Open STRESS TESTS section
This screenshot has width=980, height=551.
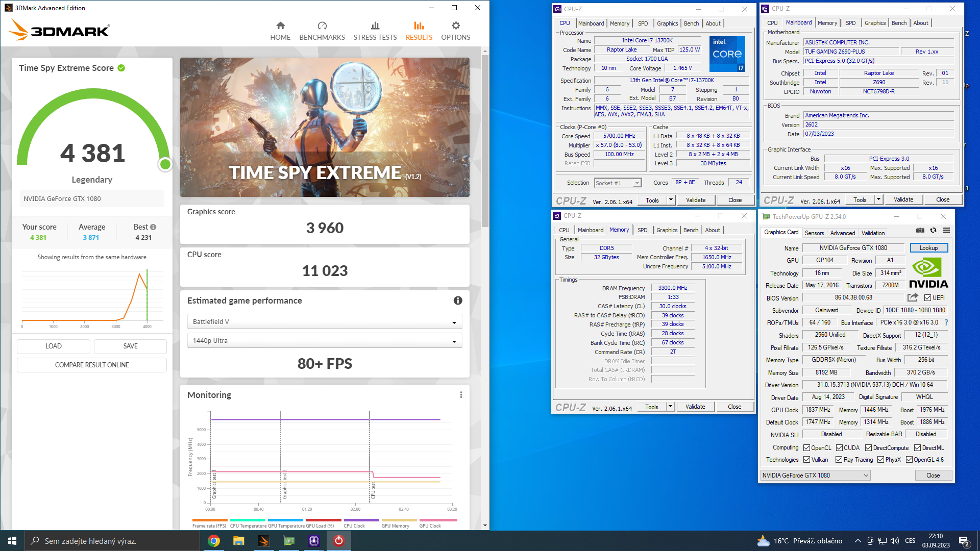375,31
